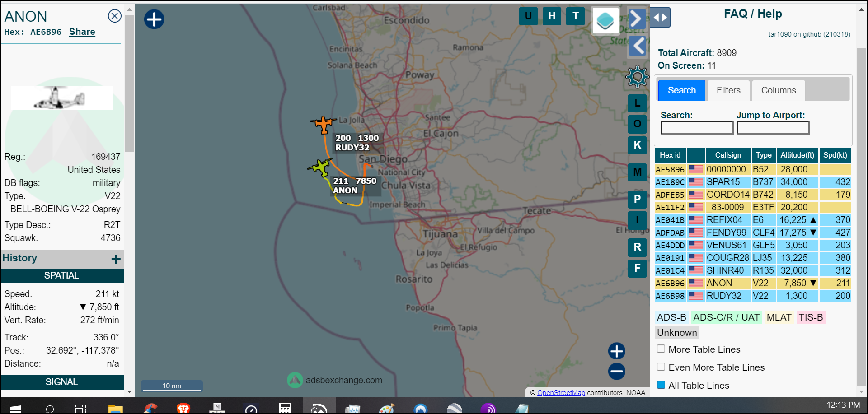This screenshot has width=868, height=414.
Task: Click the V-22 Osprey aircraft photo thumbnail
Action: pos(62,98)
